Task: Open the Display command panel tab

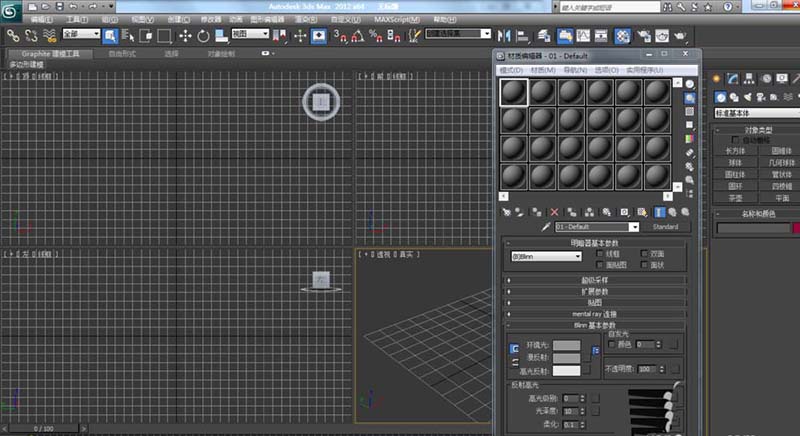Action: pos(782,79)
